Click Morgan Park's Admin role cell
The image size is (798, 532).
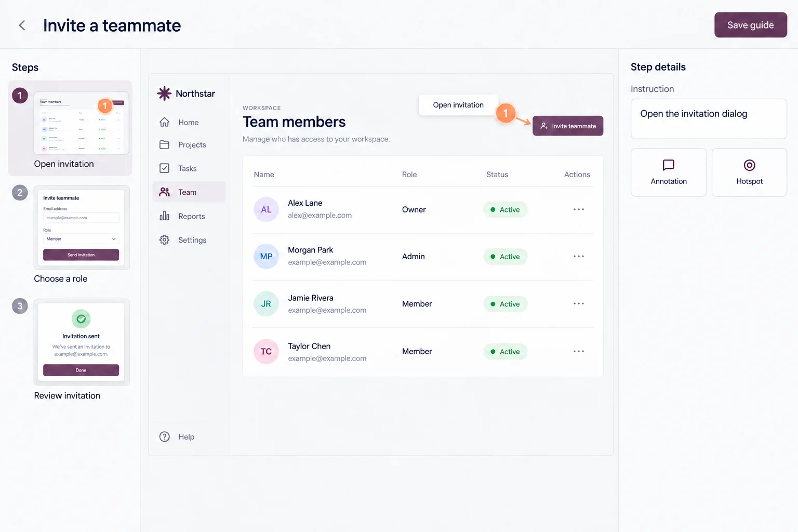pyautogui.click(x=414, y=257)
